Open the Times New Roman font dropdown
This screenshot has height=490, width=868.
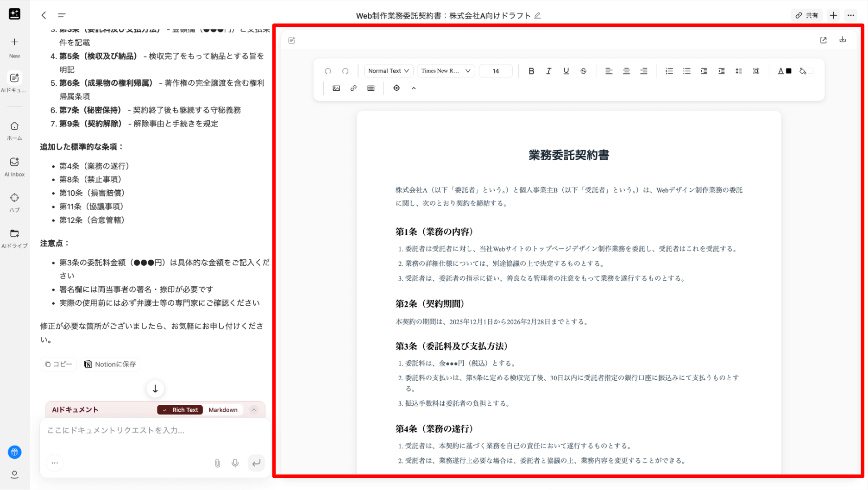(x=446, y=71)
